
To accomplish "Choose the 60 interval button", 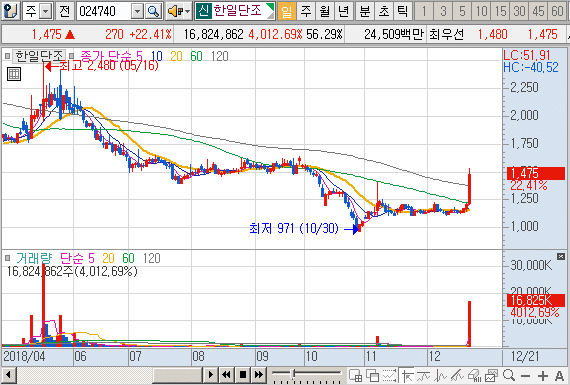I will click(x=557, y=11).
